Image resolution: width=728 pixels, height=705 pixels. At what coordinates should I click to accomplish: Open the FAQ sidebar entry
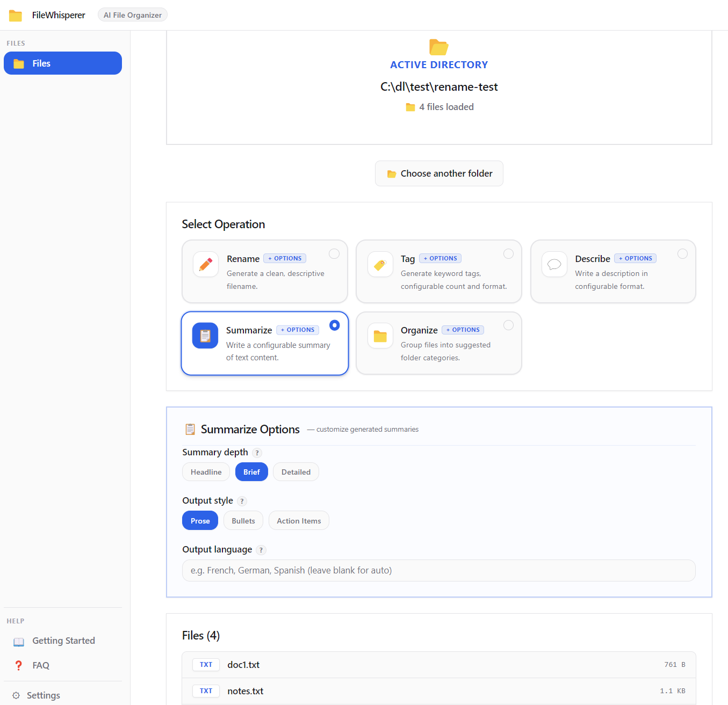[63, 665]
